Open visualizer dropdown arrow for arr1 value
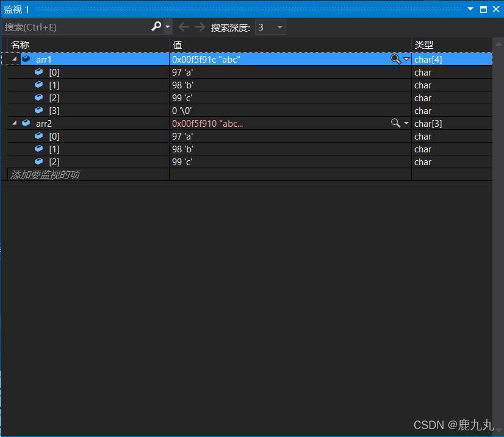 (x=406, y=59)
